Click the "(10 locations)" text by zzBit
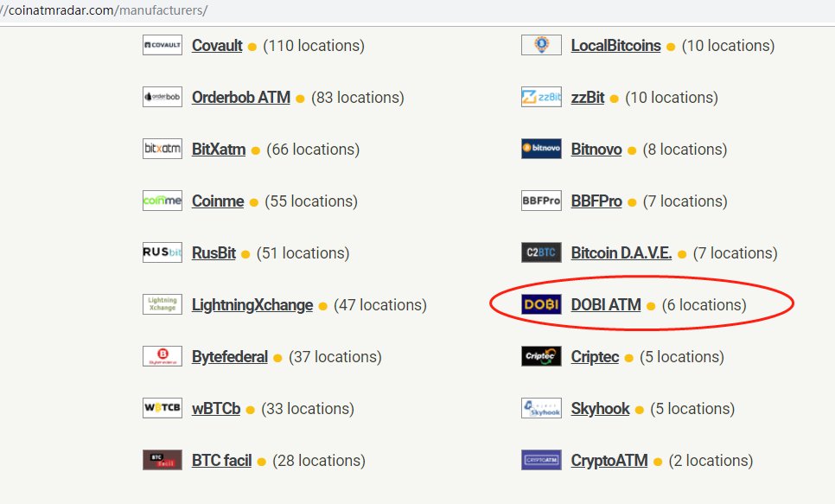835x504 pixels. 672,98
